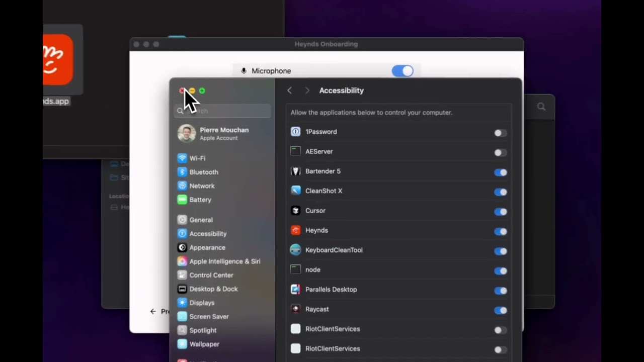Image resolution: width=644 pixels, height=362 pixels.
Task: Open General settings via gear icon
Action: tap(182, 220)
